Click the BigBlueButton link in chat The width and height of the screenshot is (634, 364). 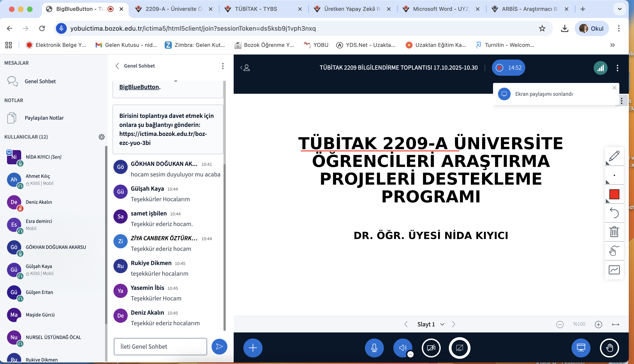[x=139, y=87]
